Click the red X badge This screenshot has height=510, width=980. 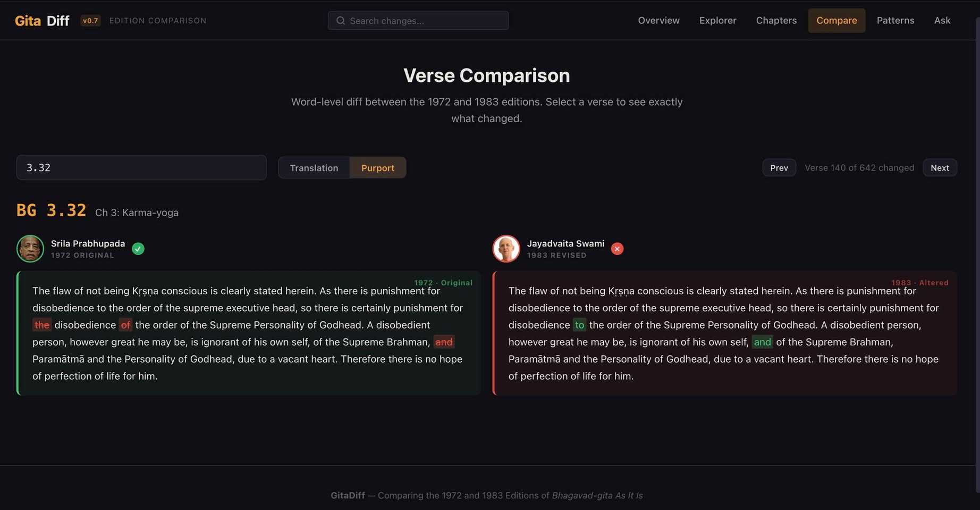click(x=617, y=249)
